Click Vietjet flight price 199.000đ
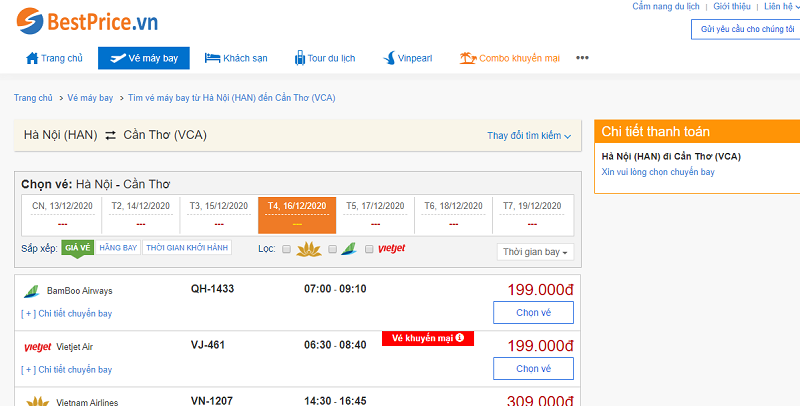 [x=540, y=346]
